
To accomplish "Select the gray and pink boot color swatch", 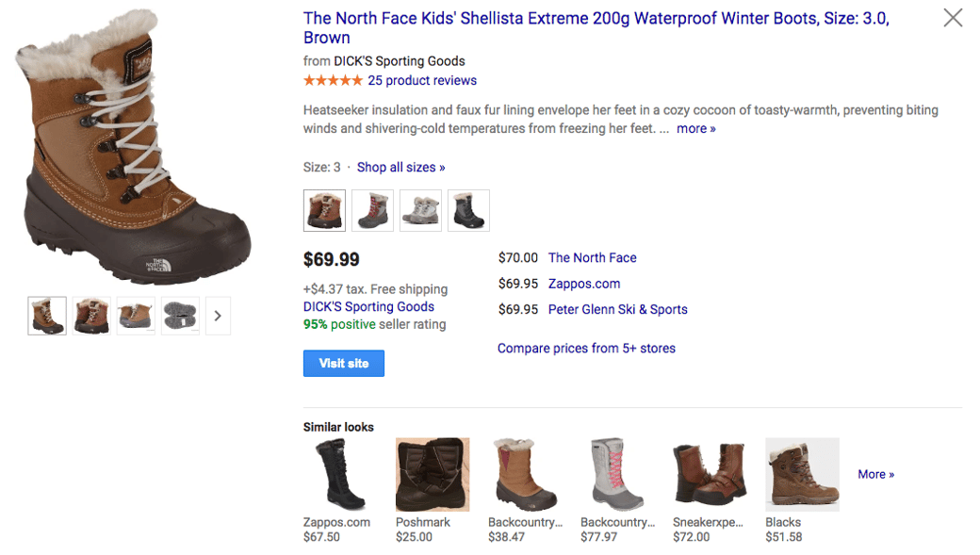I will pyautogui.click(x=372, y=210).
